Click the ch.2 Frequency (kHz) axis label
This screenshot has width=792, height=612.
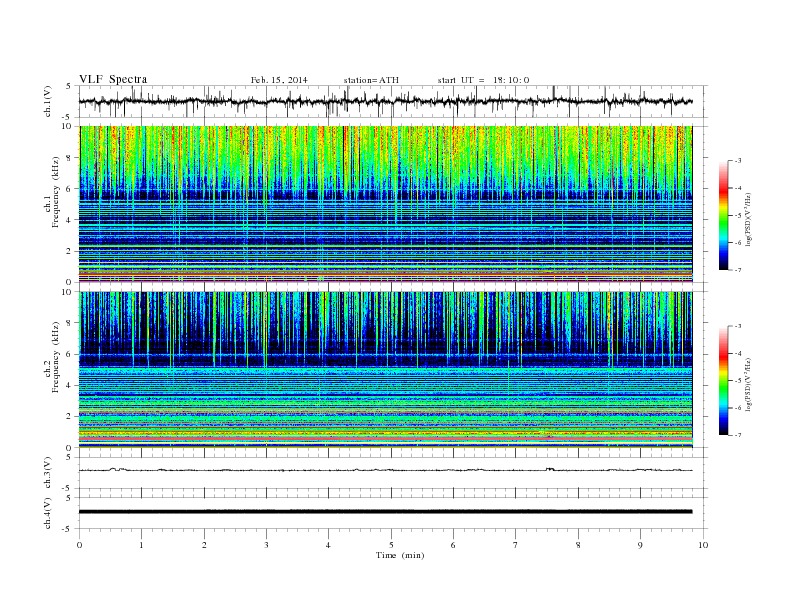click(52, 356)
